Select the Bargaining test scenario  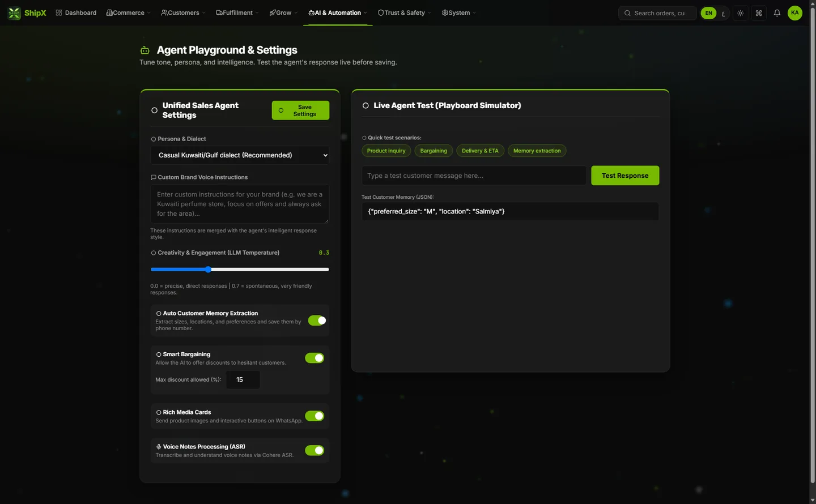[x=433, y=151]
